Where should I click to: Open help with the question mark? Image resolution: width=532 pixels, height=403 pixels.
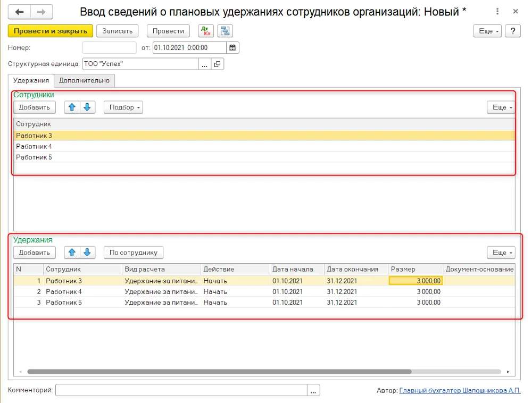[513, 31]
